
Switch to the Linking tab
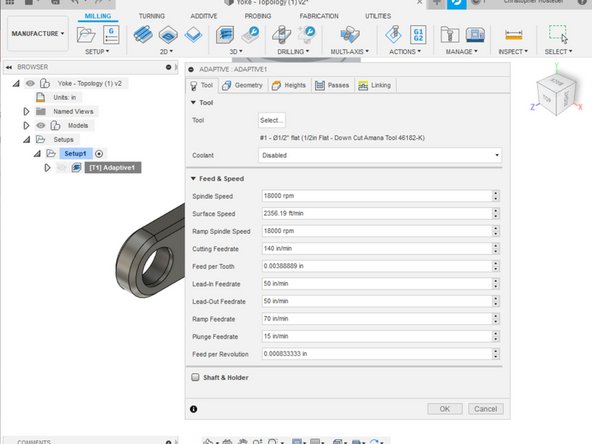click(x=375, y=85)
